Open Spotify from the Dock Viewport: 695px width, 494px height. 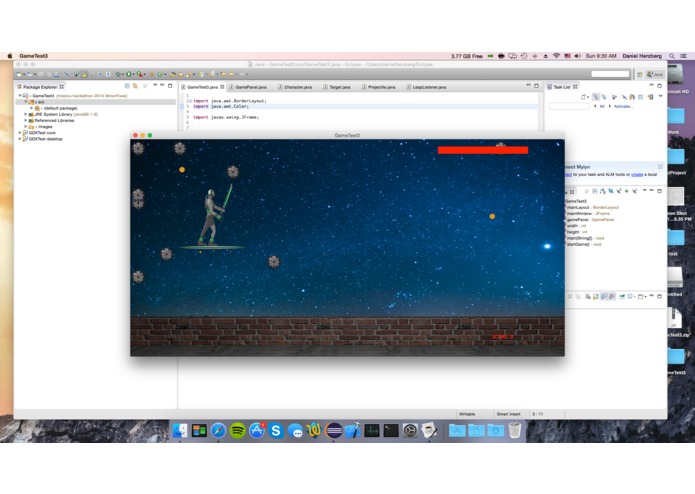pyautogui.click(x=238, y=430)
